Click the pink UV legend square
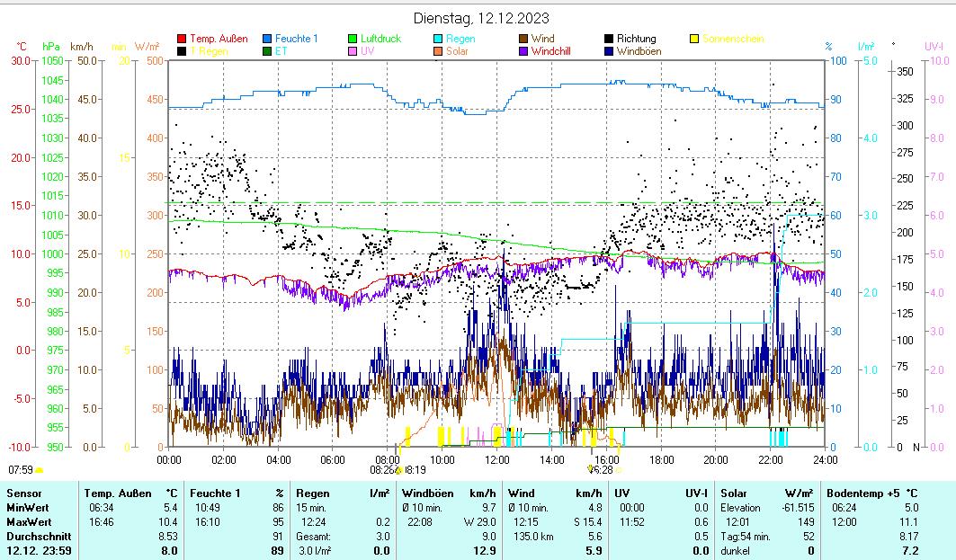Viewport: 956px width, 560px height. point(353,51)
